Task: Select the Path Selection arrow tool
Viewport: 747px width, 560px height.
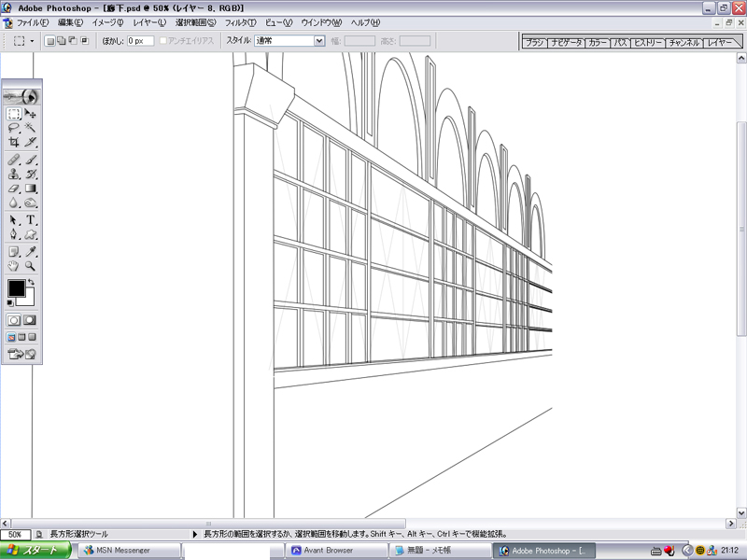Action: tap(14, 220)
